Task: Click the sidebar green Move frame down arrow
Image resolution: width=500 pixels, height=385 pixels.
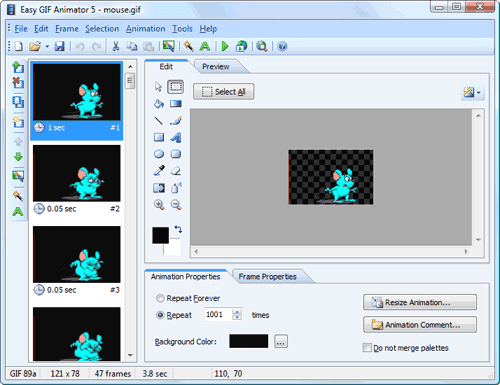Action: pyautogui.click(x=18, y=157)
